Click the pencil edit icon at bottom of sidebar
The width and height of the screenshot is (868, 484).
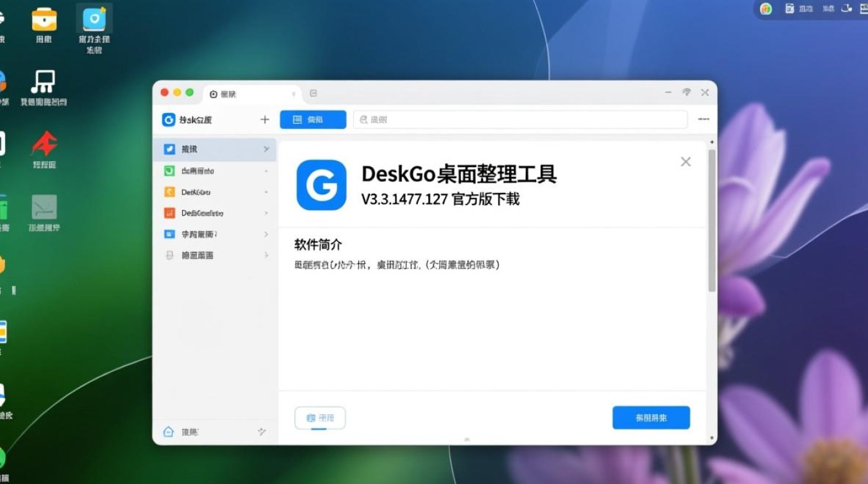(x=262, y=431)
